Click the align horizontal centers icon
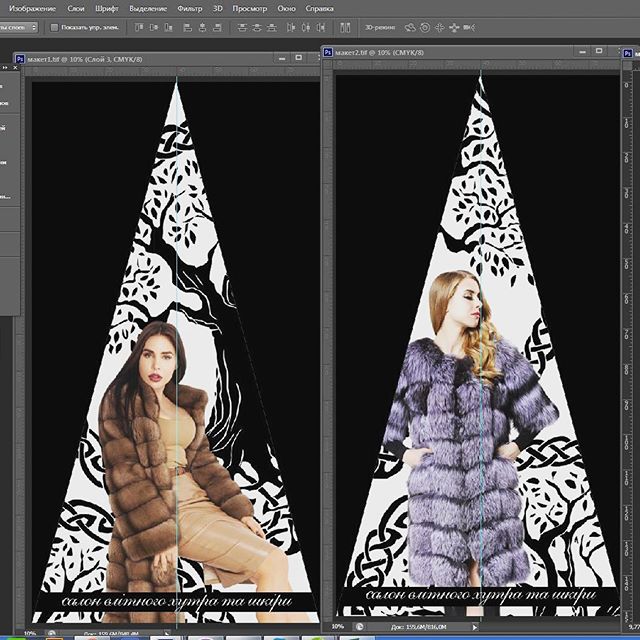The image size is (640, 640). (202, 28)
